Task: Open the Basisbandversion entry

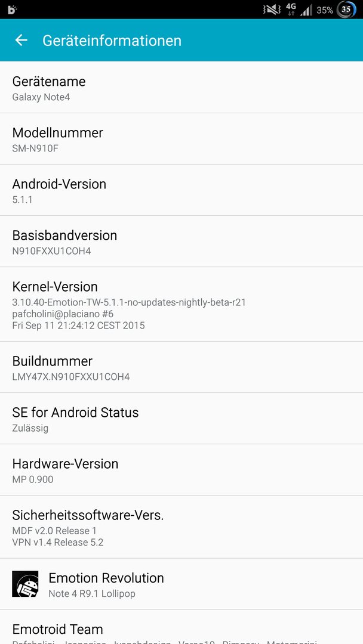Action: point(181,241)
